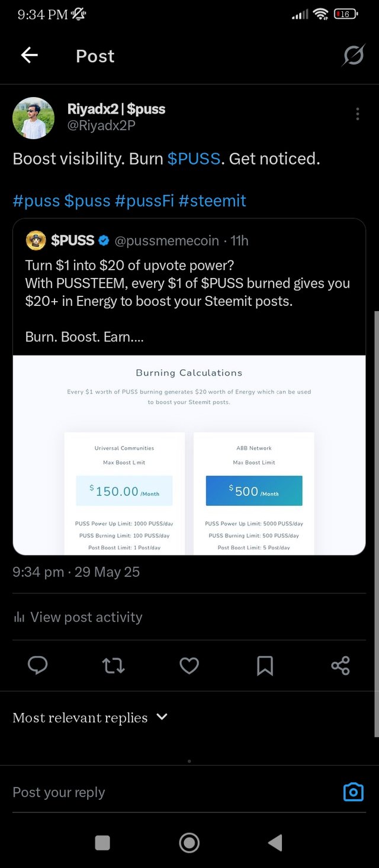
Task: Open the Burning Calculations image
Action: [x=189, y=454]
